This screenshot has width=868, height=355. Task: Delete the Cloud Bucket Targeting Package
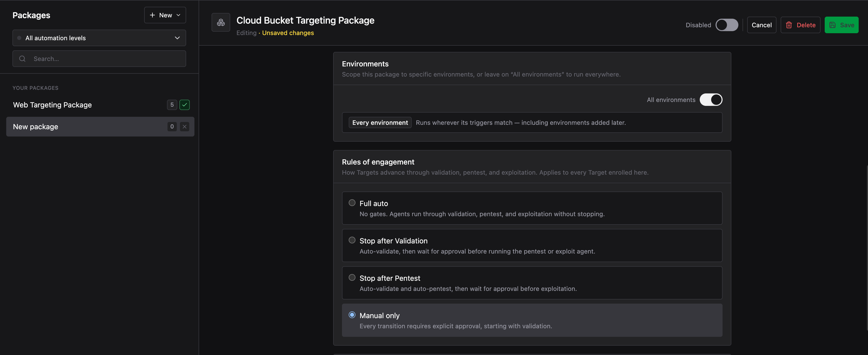(x=800, y=25)
